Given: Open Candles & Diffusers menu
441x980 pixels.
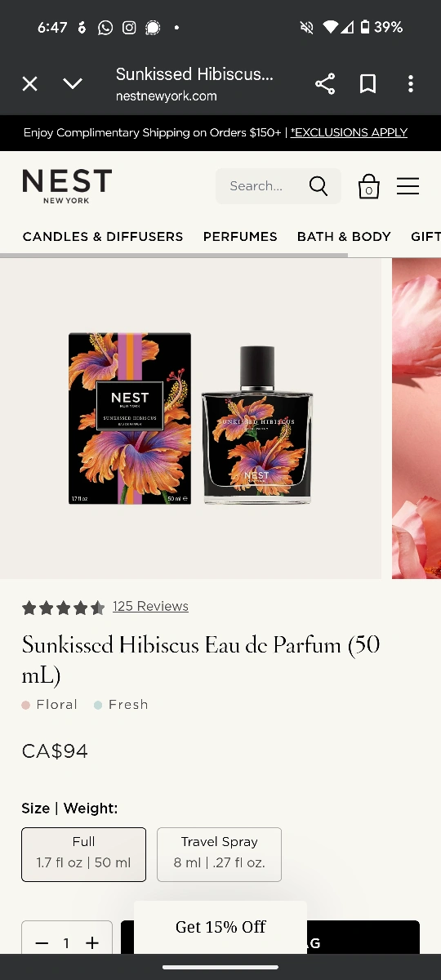Looking at the screenshot, I should (103, 237).
